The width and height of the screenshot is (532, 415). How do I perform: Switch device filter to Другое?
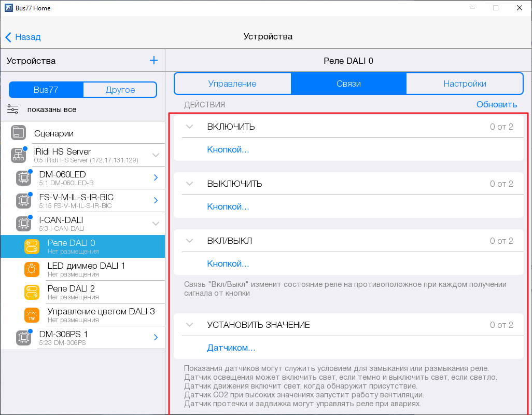click(x=120, y=90)
